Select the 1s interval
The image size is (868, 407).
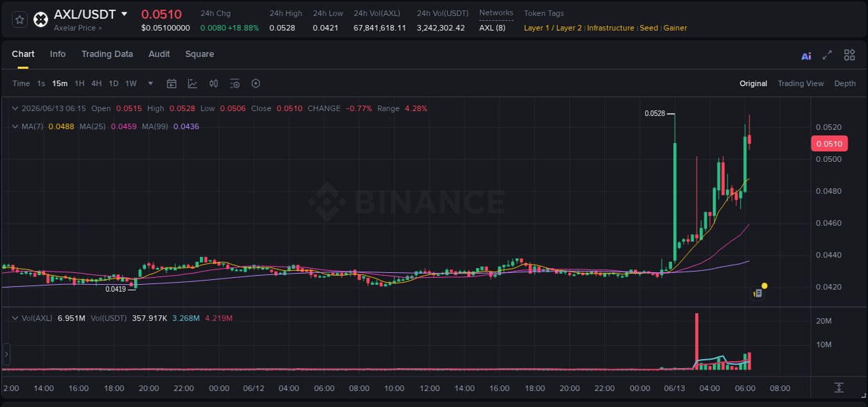pyautogui.click(x=41, y=83)
